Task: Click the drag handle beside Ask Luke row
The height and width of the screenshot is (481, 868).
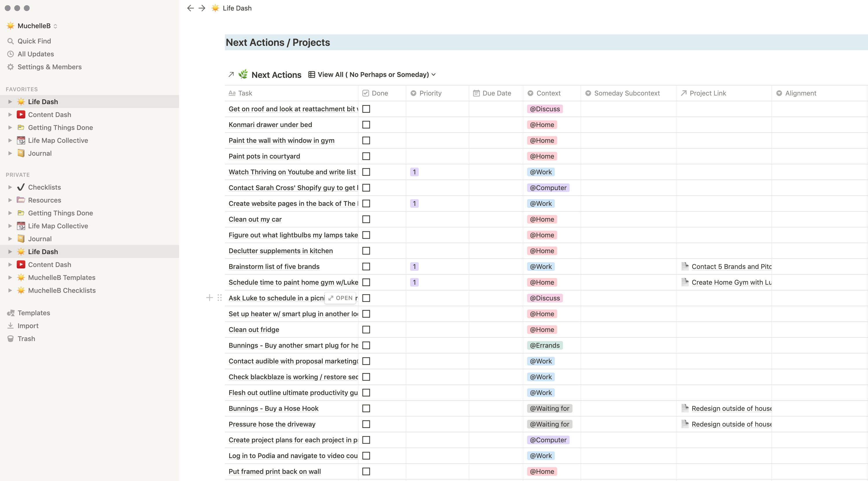Action: click(x=220, y=298)
